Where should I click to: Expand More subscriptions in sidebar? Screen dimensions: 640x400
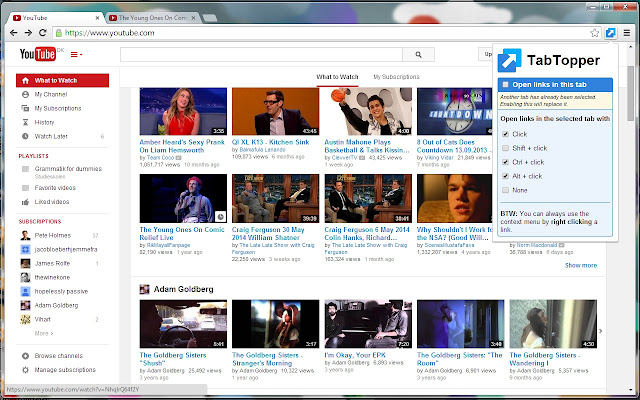[x=44, y=333]
